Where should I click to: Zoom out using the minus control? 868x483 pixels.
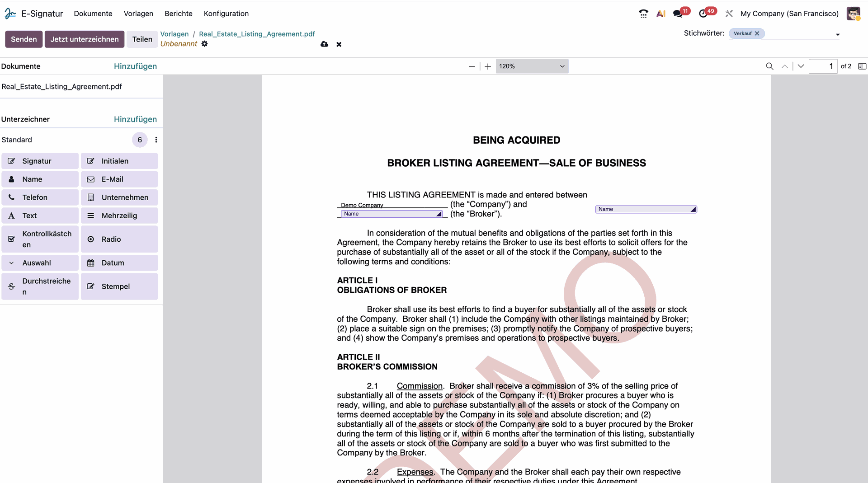pyautogui.click(x=472, y=66)
